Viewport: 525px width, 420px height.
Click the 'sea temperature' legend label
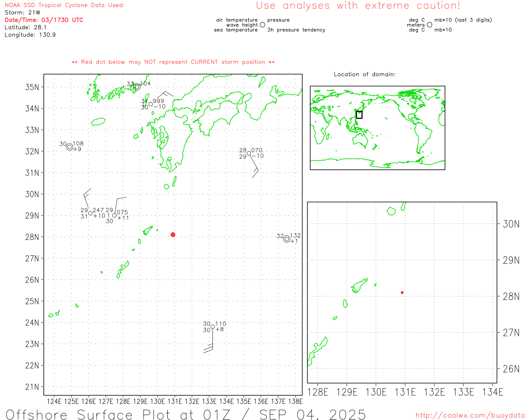(236, 30)
